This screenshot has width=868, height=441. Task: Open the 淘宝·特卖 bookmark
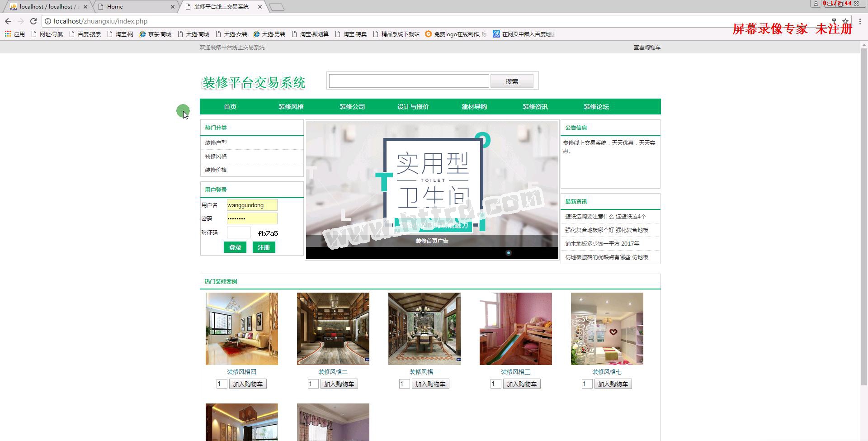point(351,34)
